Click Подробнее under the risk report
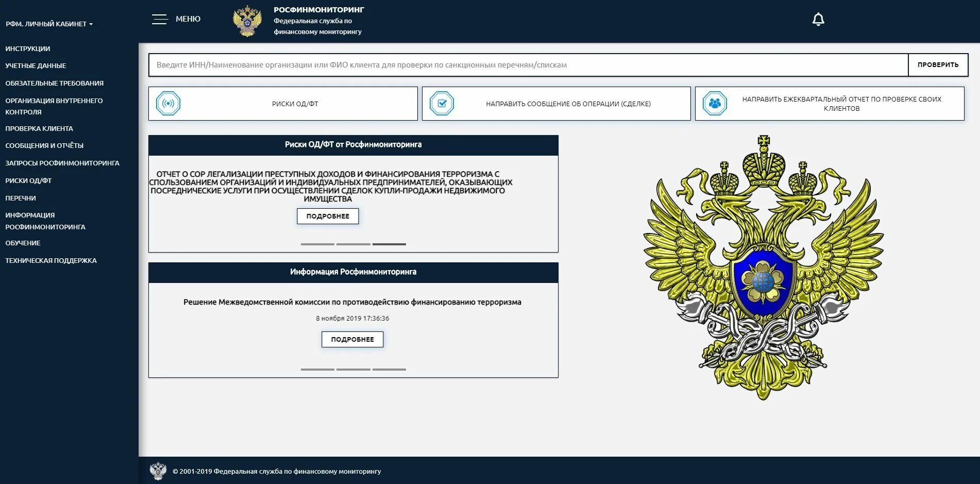980x484 pixels. click(328, 216)
